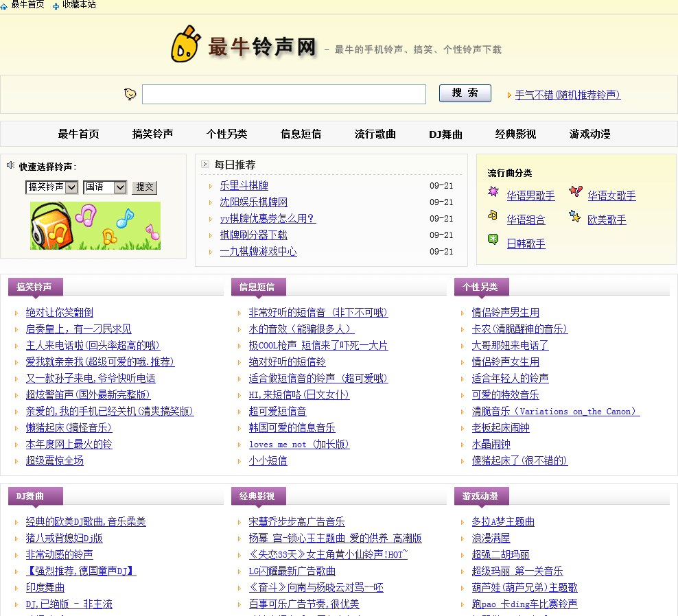Open the 国语 language dropdown
The image size is (678, 616).
pos(105,187)
